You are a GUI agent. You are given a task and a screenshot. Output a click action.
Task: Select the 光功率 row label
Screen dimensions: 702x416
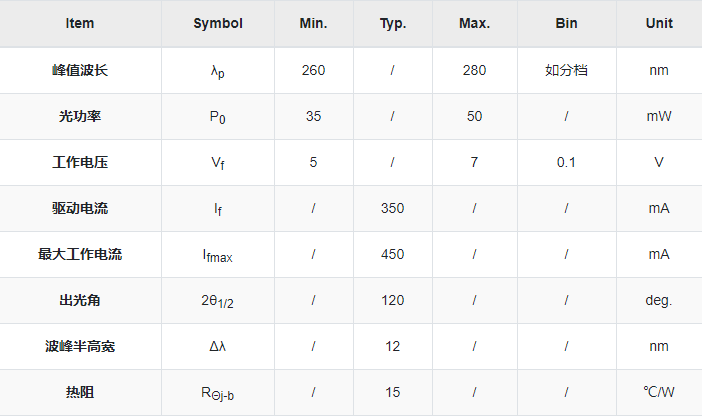pos(80,116)
